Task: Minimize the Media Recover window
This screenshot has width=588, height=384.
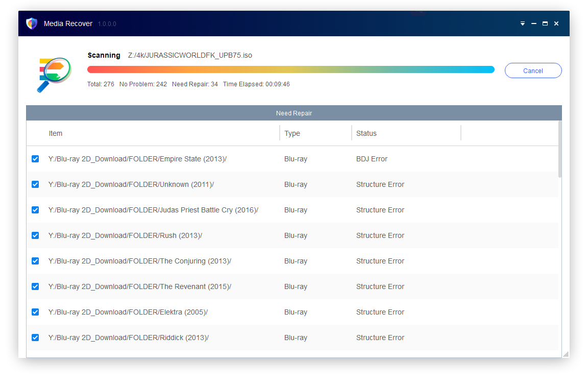Action: tap(533, 23)
